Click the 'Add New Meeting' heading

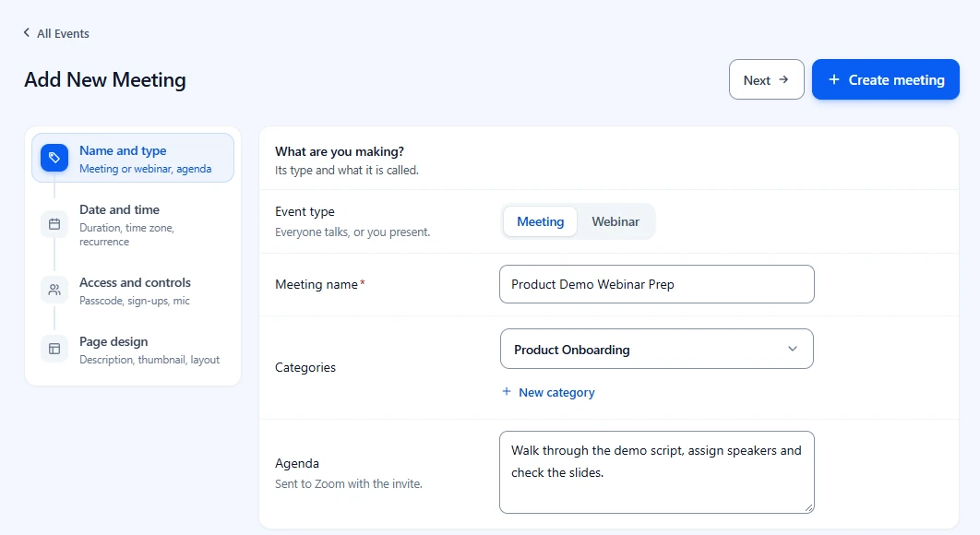pos(105,80)
